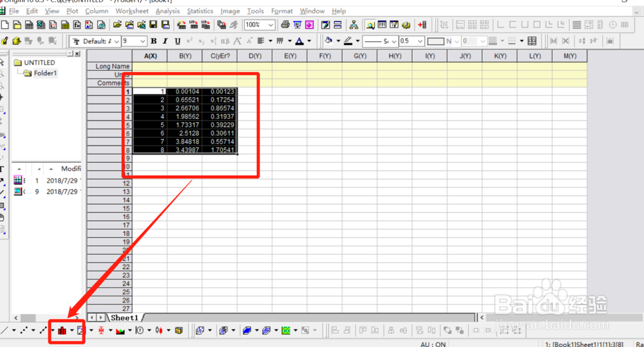Close the Project Explorer panel
The height and width of the screenshot is (347, 644).
point(77,54)
